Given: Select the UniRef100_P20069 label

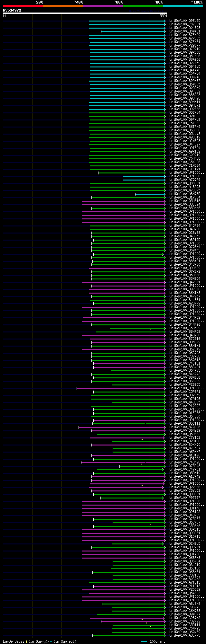Looking at the screenshot, I should click(185, 589).
